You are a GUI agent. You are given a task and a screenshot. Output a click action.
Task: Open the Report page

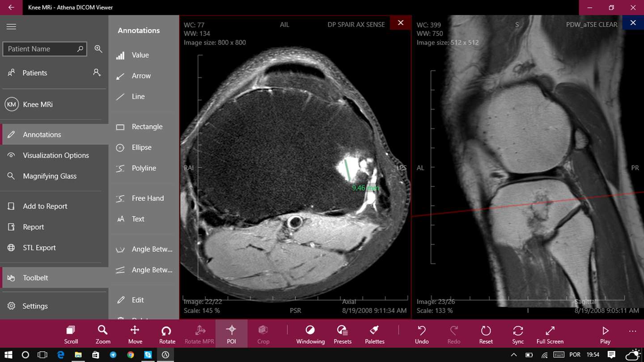point(54,227)
